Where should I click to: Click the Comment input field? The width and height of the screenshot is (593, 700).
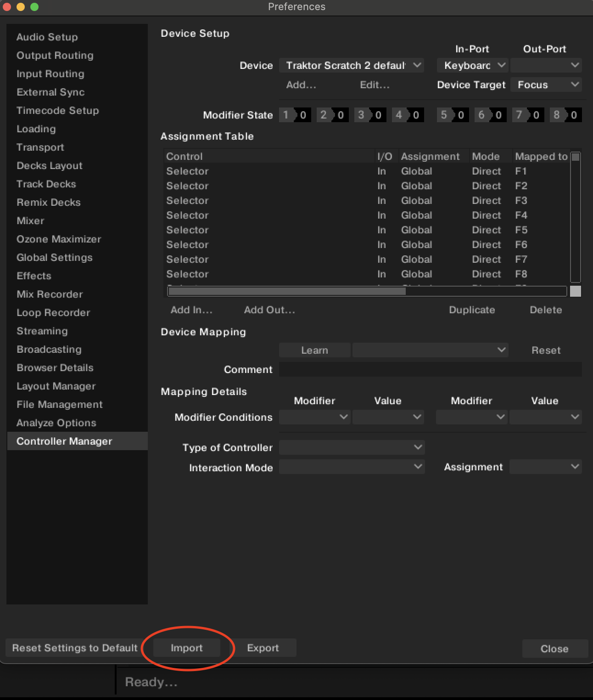pyautogui.click(x=430, y=369)
